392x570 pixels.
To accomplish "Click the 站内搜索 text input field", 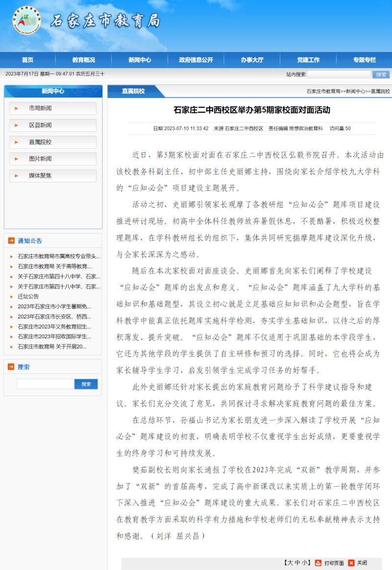I will tap(339, 74).
